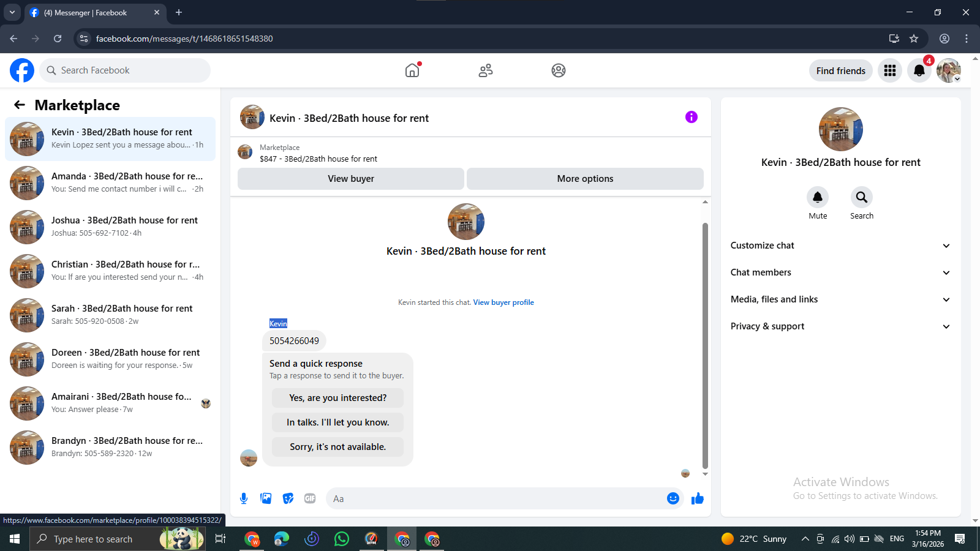Open ENG language indicator in tray
980x551 pixels.
pyautogui.click(x=897, y=539)
